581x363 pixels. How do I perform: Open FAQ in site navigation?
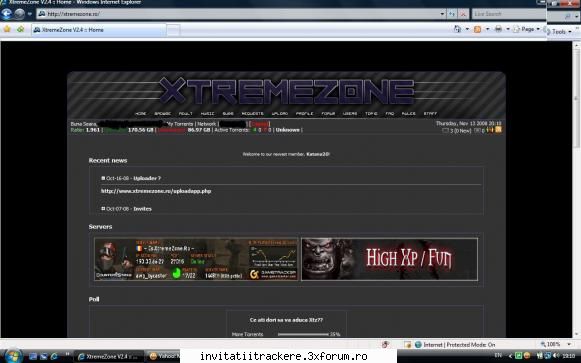click(389, 113)
